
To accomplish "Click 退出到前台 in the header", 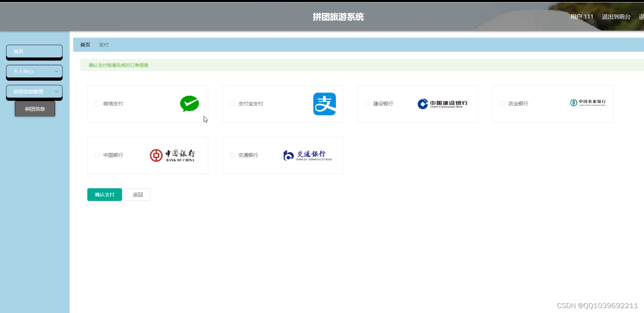I will [x=616, y=17].
